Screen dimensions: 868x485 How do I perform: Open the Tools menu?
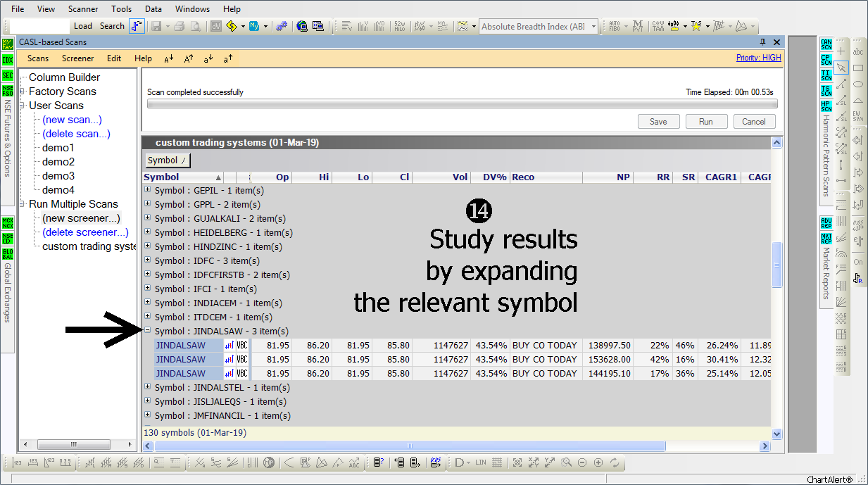pos(121,9)
